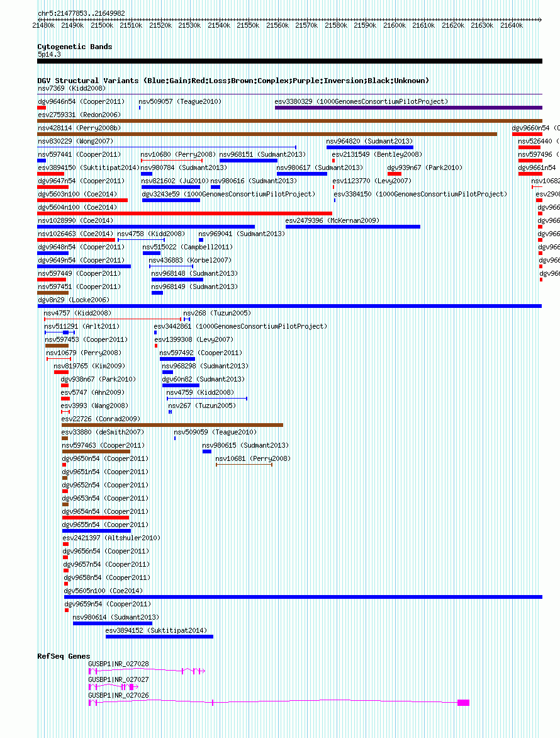Select esv1123770 (Levy2007) label
The width and height of the screenshot is (560, 738).
click(x=371, y=181)
